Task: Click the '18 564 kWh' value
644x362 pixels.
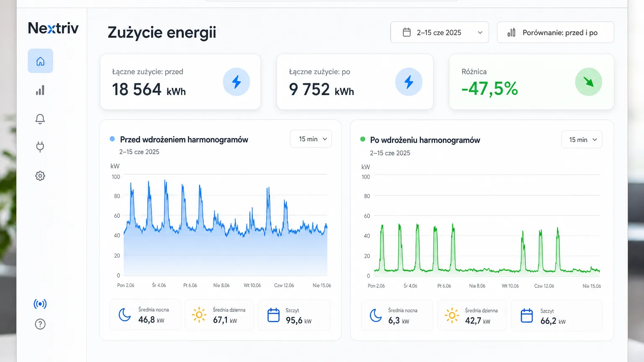Action: point(149,90)
